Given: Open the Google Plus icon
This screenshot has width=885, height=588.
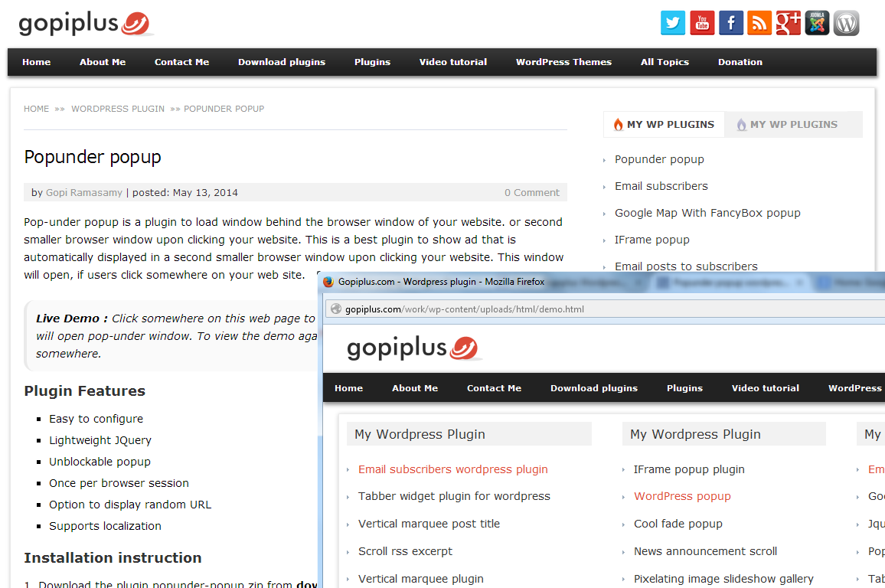Looking at the screenshot, I should [x=789, y=23].
